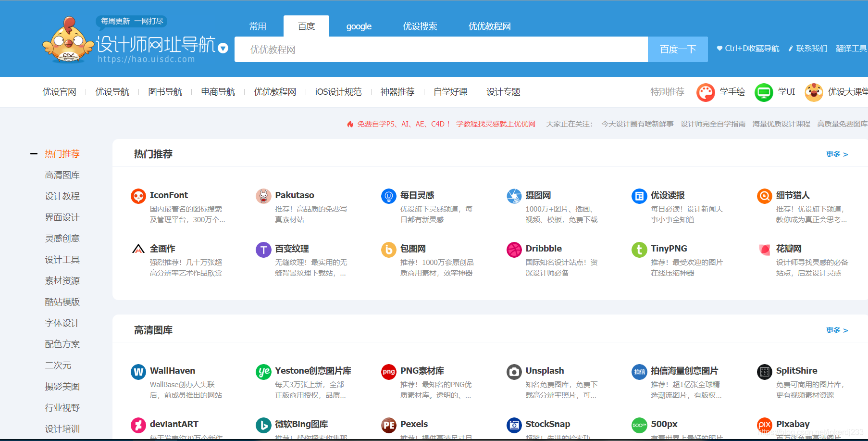868x441 pixels.
Task: Select 界面设计 in the left sidebar
Action: (62, 217)
